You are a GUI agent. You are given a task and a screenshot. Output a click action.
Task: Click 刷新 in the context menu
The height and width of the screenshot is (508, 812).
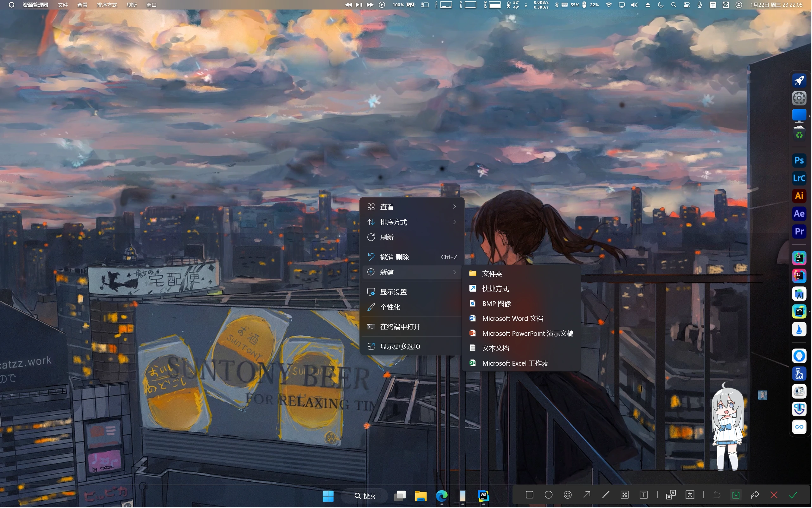tap(387, 238)
